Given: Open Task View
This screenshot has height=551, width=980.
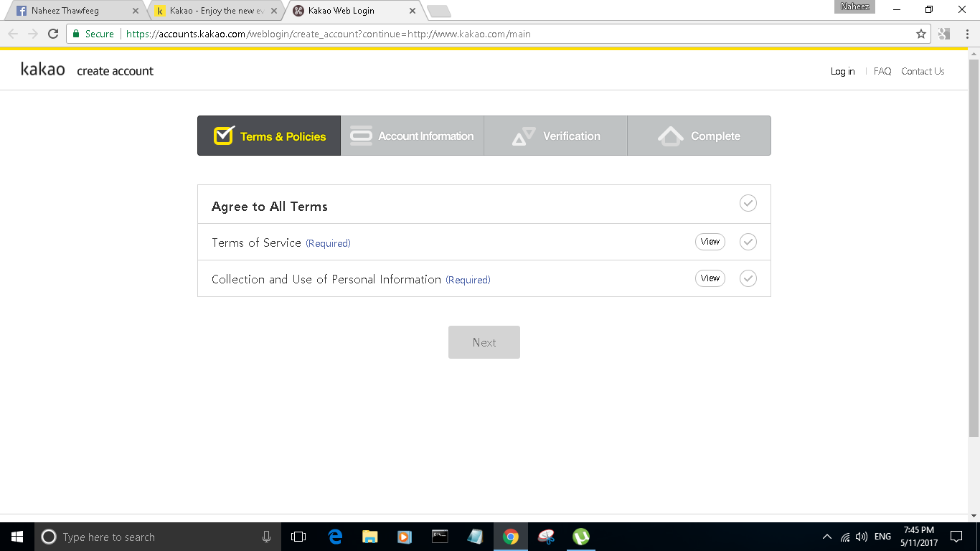Looking at the screenshot, I should pyautogui.click(x=298, y=537).
